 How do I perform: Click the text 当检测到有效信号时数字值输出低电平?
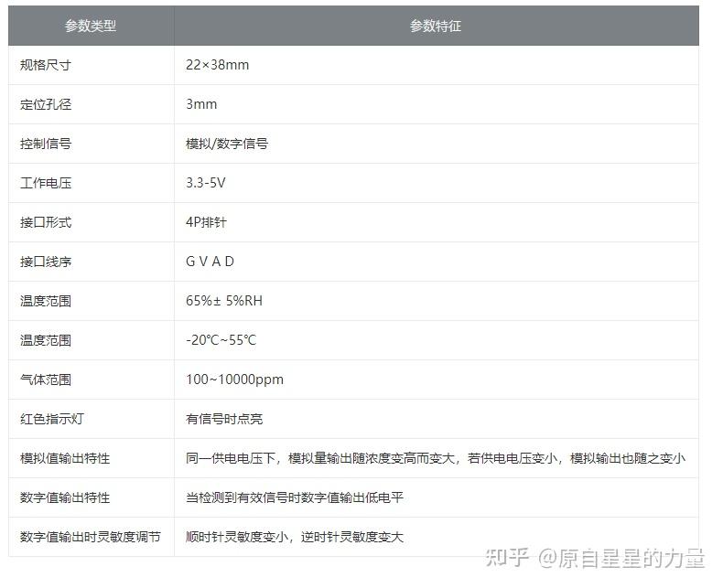[x=295, y=497]
